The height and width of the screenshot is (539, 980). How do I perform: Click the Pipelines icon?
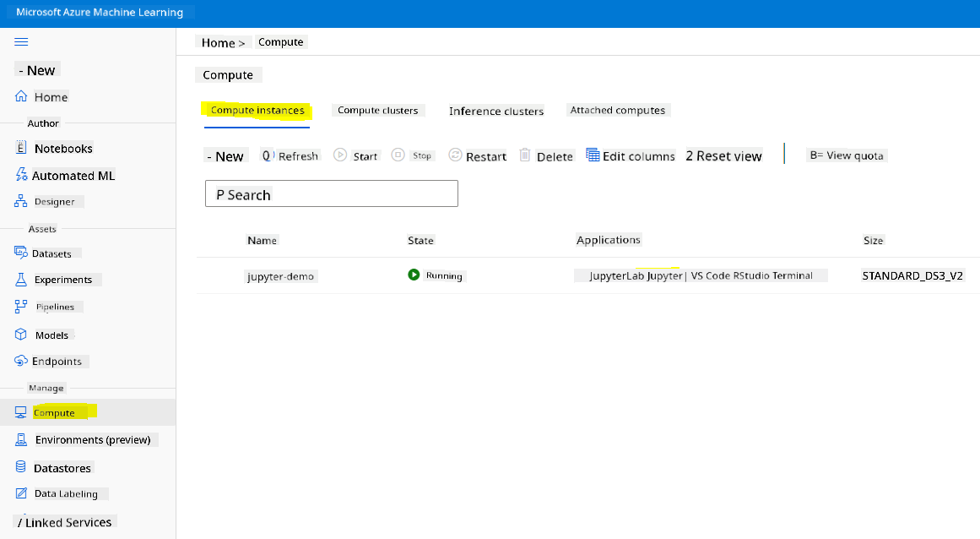20,307
